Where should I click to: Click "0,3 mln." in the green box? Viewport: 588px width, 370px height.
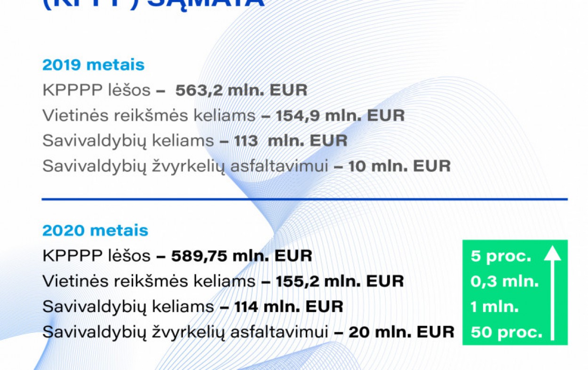[504, 282]
